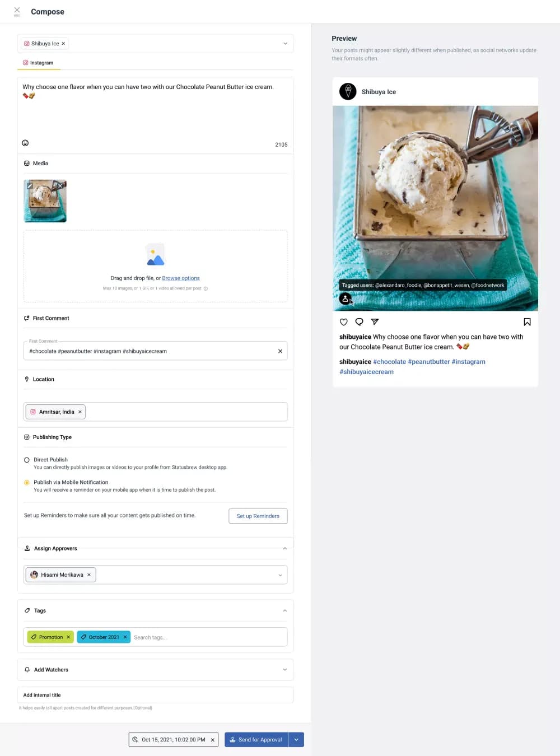Switch to the Instagram tab
560x756 pixels.
coord(39,63)
